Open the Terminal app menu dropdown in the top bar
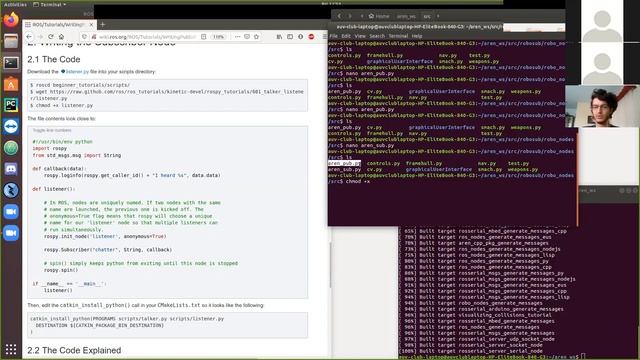 click(49, 4)
